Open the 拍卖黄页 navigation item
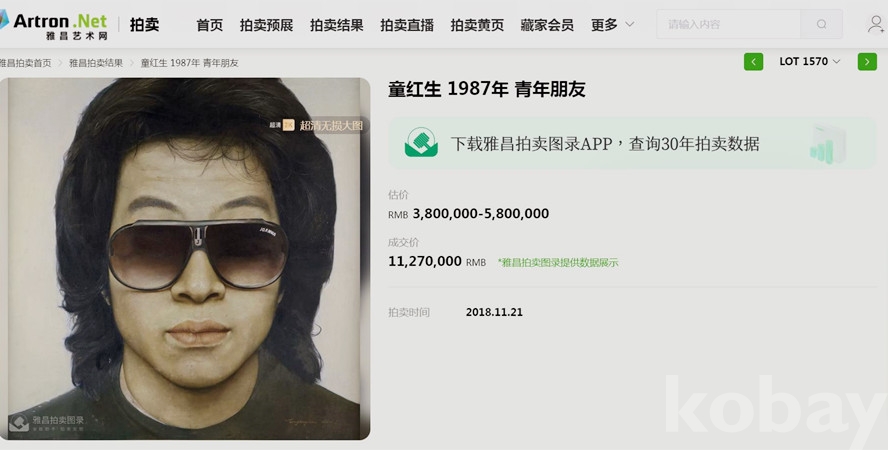888x450 pixels. 477,25
